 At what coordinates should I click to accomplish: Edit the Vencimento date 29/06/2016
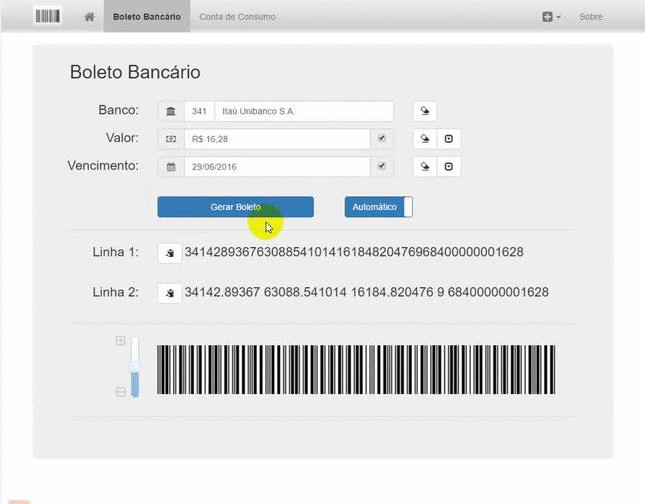tap(277, 167)
